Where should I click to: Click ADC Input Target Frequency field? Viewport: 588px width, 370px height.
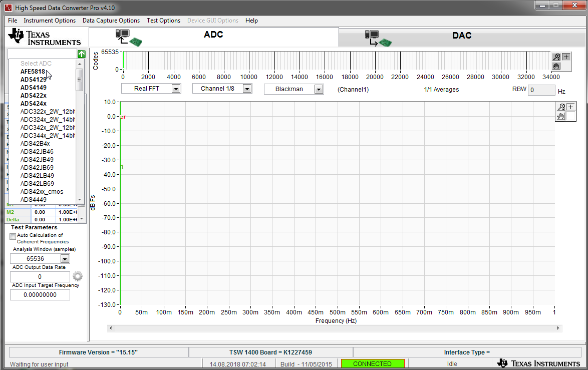pos(40,295)
